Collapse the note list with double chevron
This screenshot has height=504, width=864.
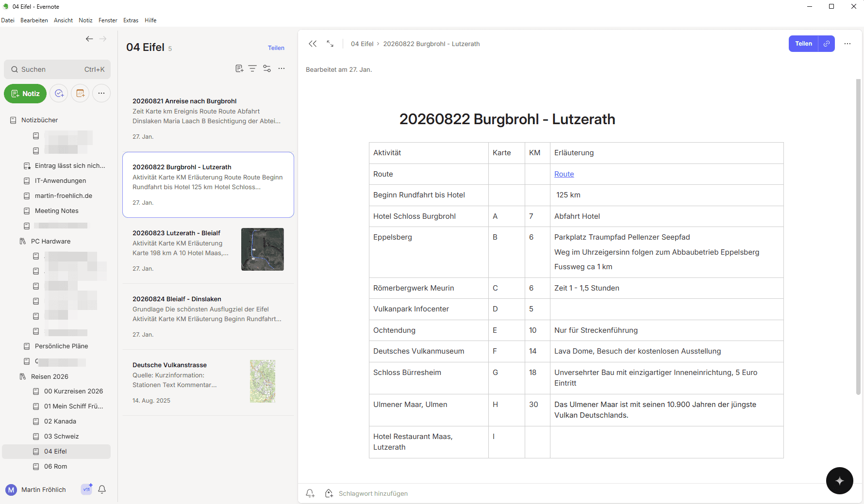point(313,44)
